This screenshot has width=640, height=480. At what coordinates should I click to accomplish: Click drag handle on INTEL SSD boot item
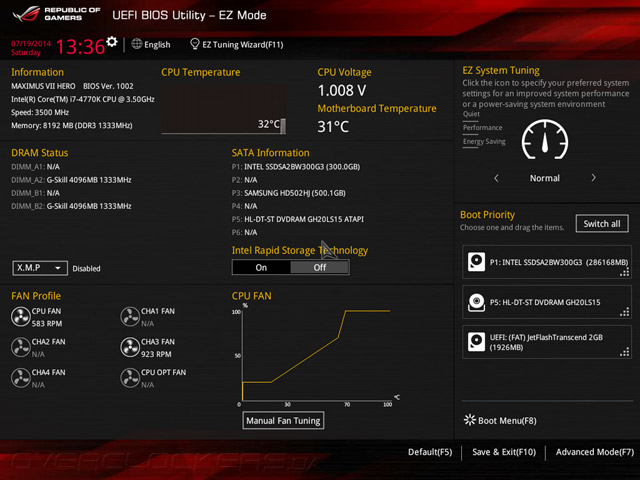click(624, 273)
